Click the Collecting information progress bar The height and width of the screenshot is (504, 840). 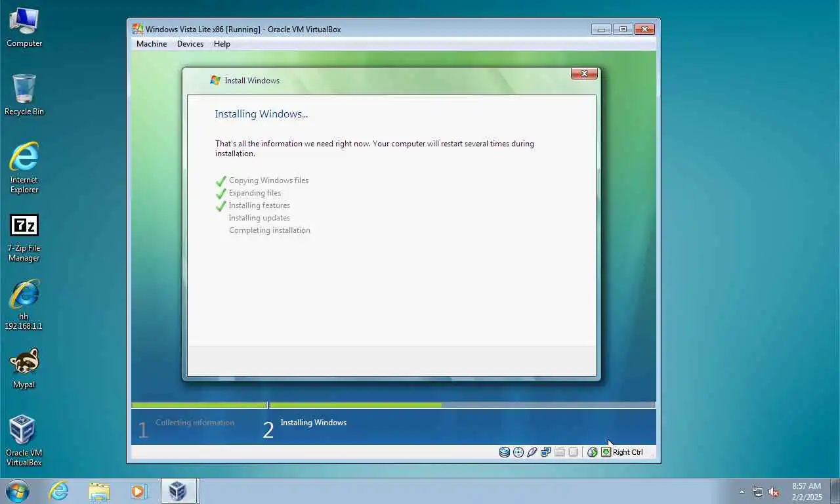click(x=199, y=406)
